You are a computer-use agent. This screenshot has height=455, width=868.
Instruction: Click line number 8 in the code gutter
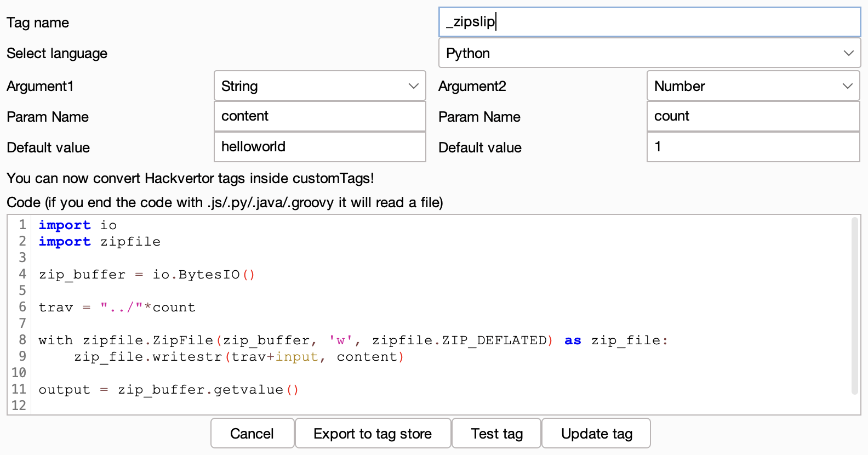click(22, 340)
